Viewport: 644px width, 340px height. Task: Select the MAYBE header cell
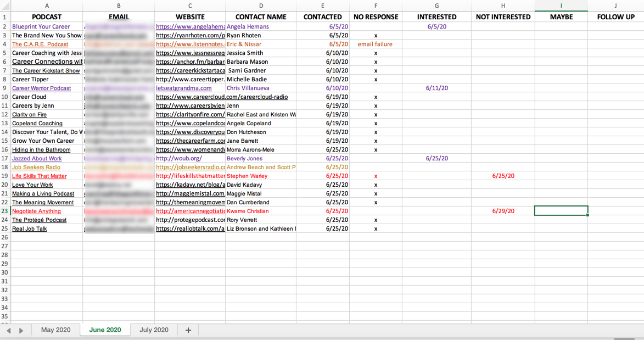click(x=561, y=17)
